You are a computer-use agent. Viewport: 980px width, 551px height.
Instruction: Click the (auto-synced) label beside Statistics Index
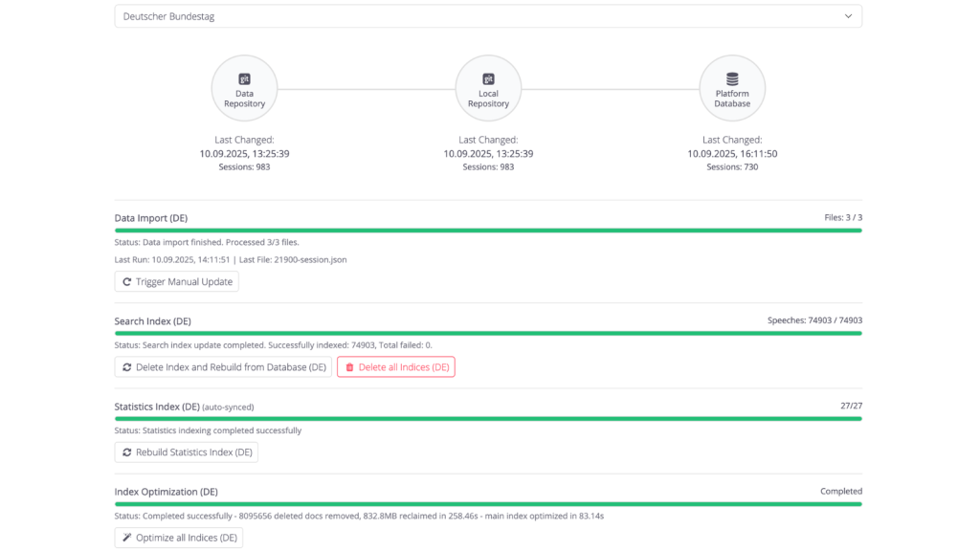point(228,407)
